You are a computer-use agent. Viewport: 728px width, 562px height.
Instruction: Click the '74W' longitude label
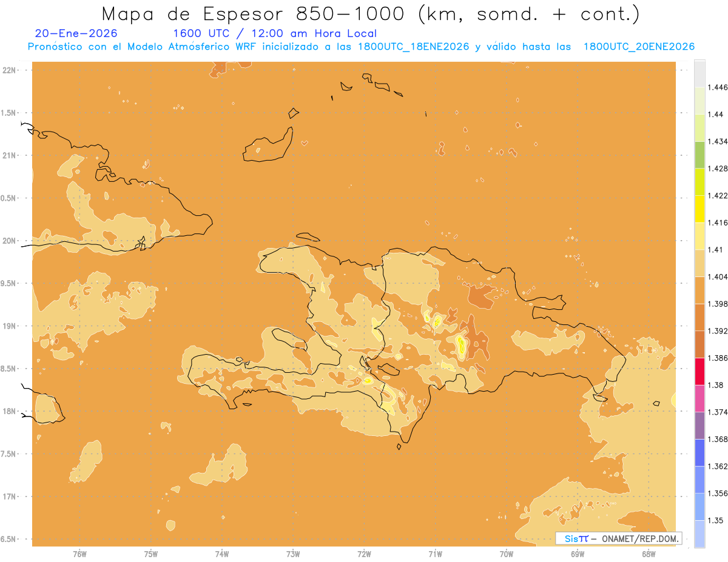(x=222, y=554)
